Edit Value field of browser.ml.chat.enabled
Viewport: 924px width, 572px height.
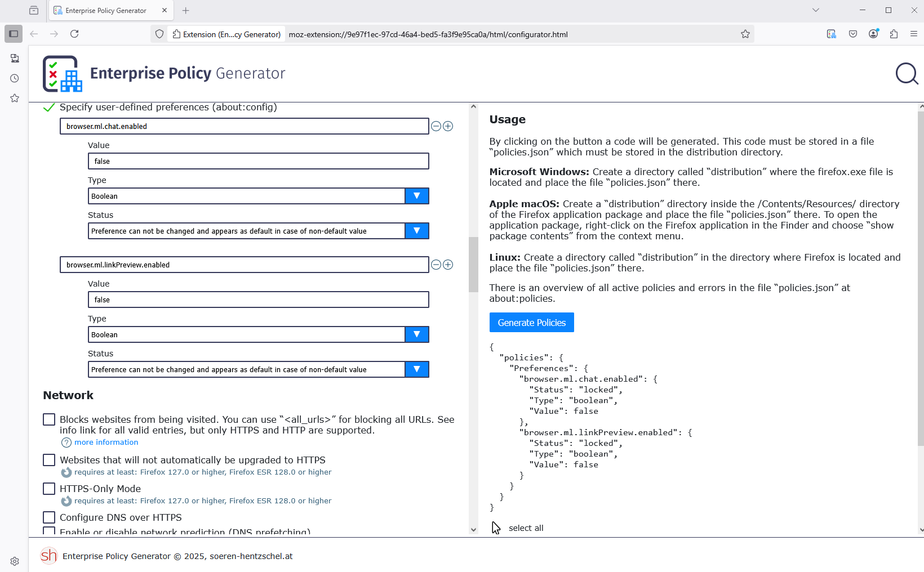tap(259, 161)
